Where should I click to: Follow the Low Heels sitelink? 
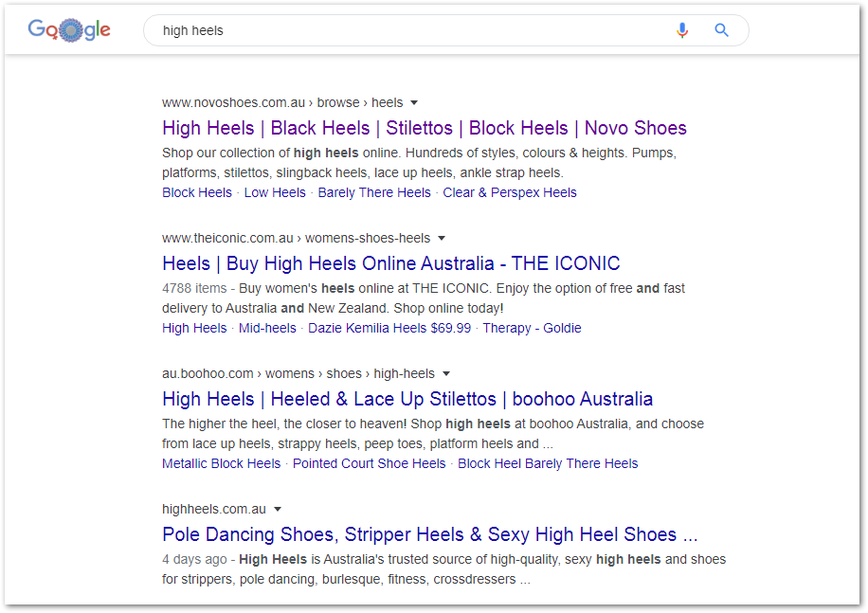coord(275,192)
